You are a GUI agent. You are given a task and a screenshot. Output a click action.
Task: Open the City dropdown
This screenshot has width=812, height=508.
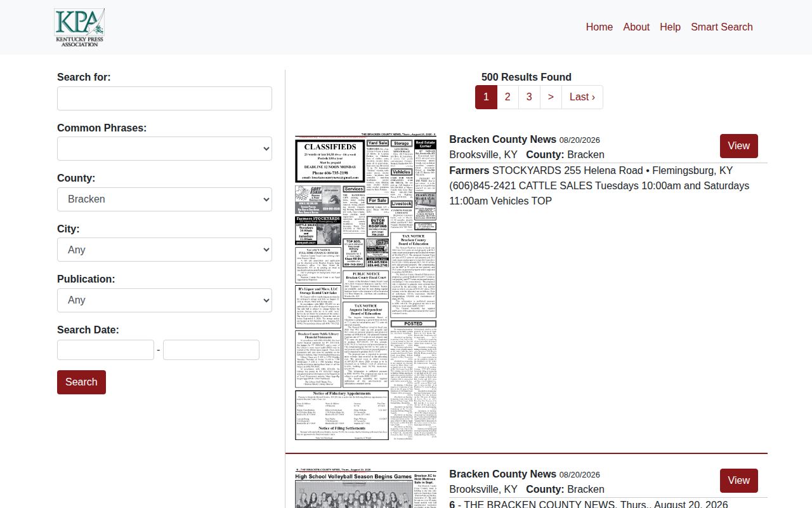164,250
